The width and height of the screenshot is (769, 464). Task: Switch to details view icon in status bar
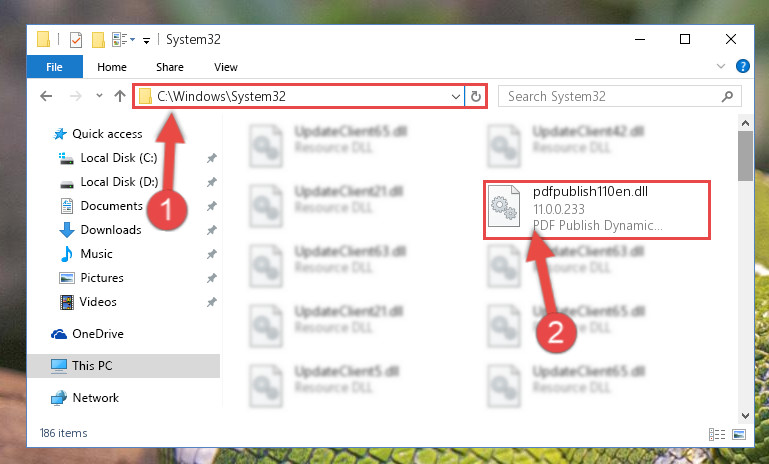click(x=717, y=434)
